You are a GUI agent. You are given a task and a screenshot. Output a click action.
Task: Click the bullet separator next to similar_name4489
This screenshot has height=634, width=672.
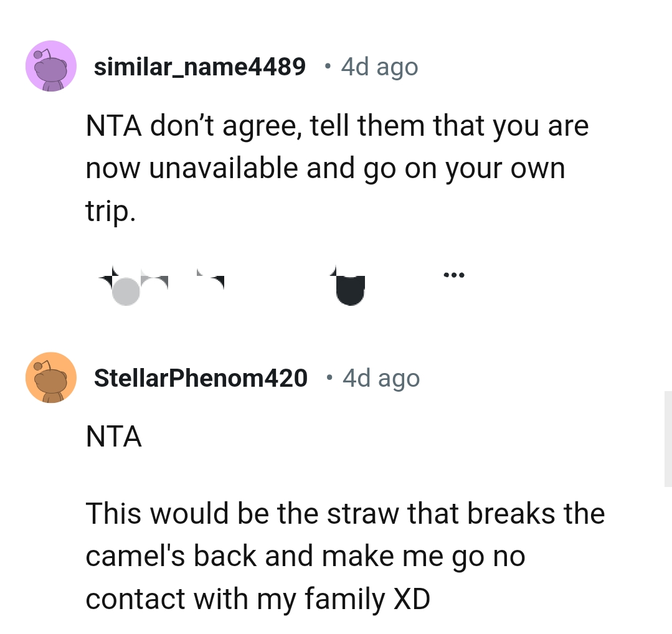(327, 66)
